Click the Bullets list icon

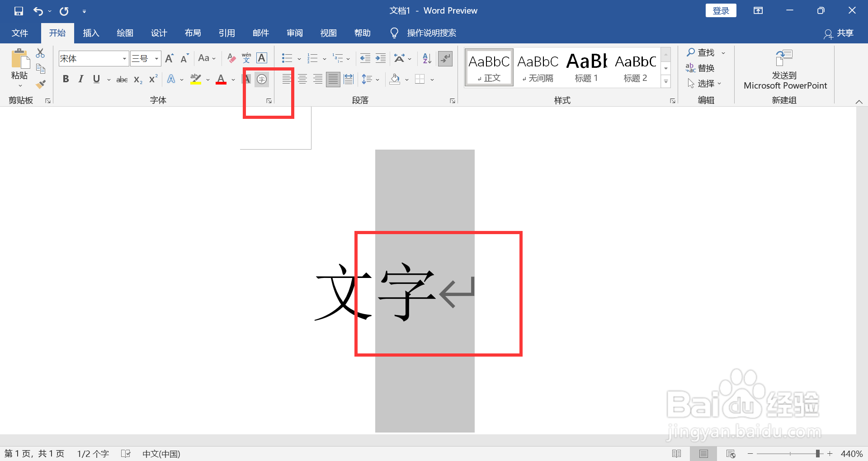[x=287, y=58]
